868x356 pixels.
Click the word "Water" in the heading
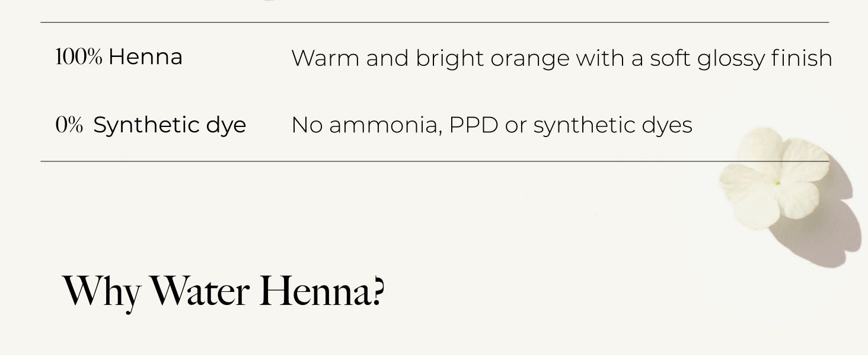coord(200,291)
